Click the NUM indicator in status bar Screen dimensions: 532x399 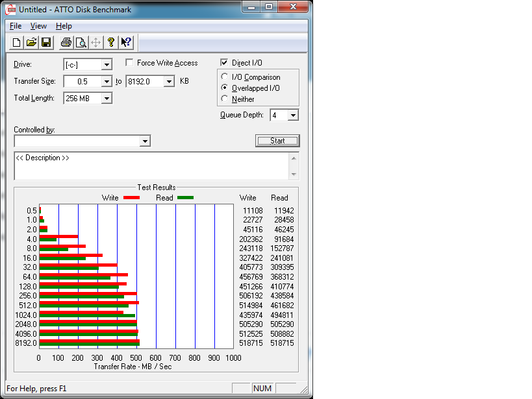(262, 389)
